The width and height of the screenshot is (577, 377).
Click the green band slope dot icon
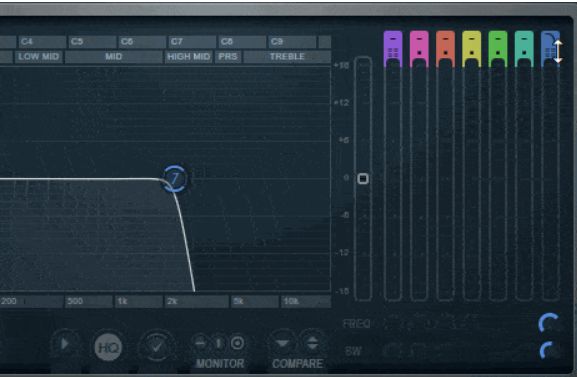point(498,53)
